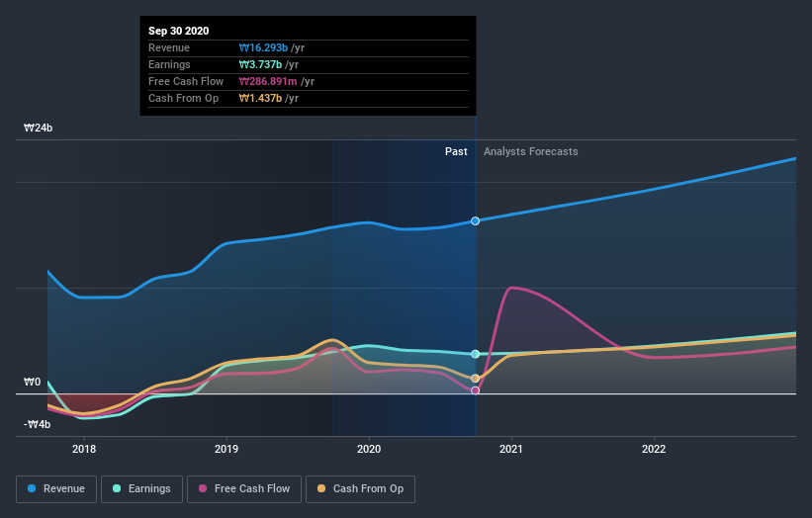Click the 2019 x-axis label
Screen dimensions: 812x518
tap(226, 449)
